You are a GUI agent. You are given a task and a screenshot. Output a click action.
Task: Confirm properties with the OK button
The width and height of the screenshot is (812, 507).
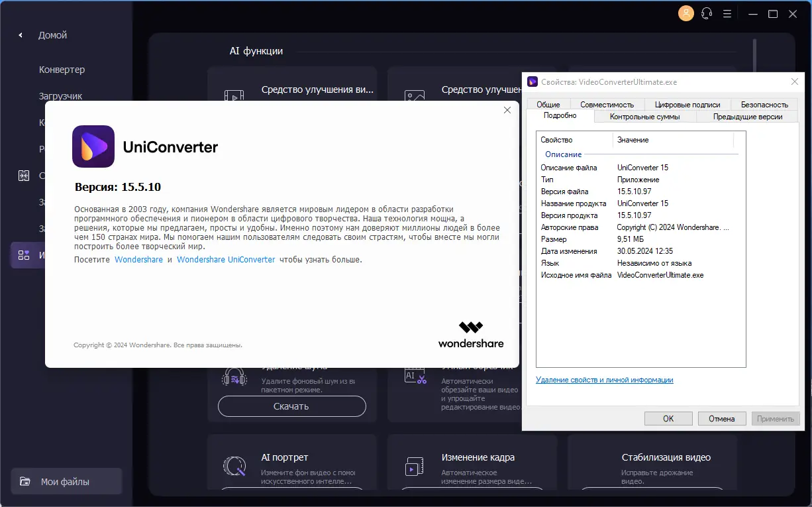[x=668, y=418]
